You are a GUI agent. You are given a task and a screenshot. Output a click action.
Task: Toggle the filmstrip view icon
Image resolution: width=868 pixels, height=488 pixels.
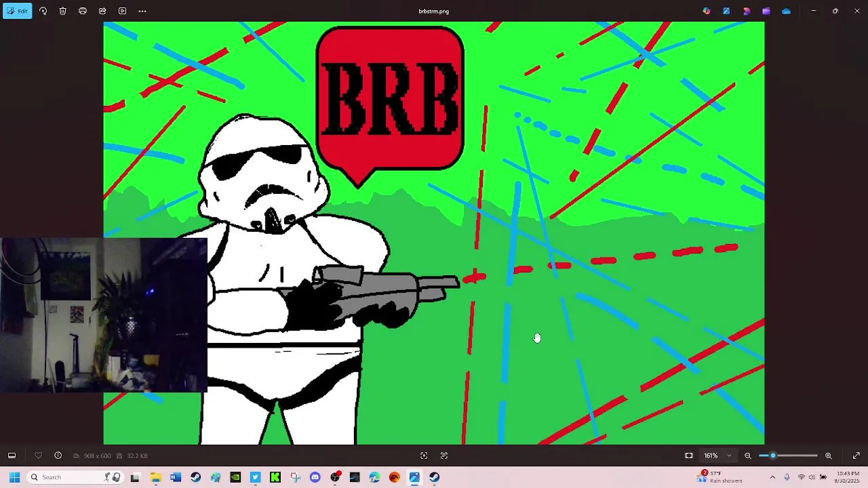click(12, 455)
